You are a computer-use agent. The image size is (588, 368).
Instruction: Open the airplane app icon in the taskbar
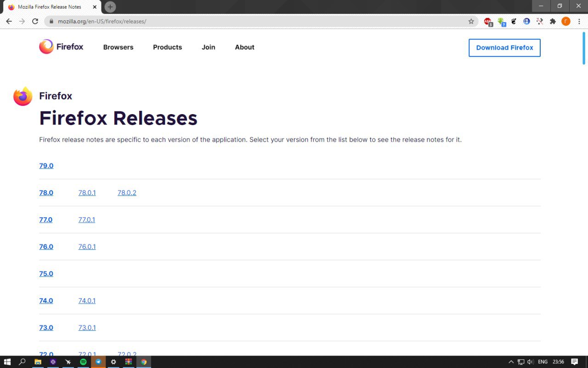tap(68, 362)
